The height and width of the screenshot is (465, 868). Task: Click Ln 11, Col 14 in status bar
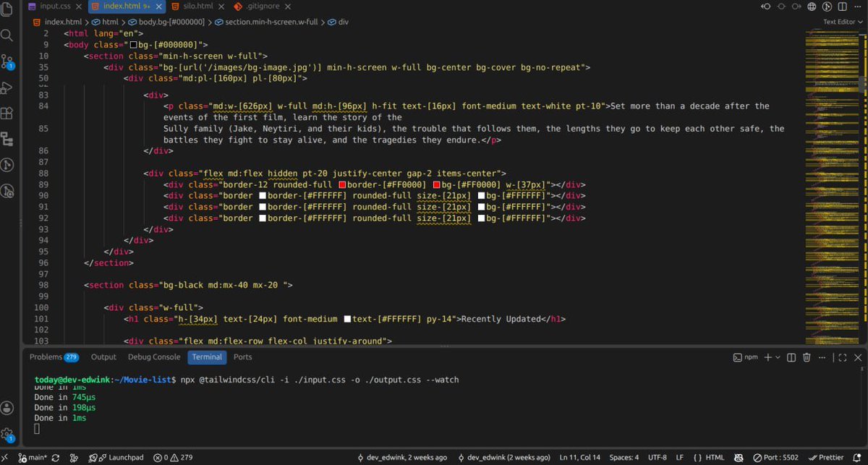tap(579, 458)
